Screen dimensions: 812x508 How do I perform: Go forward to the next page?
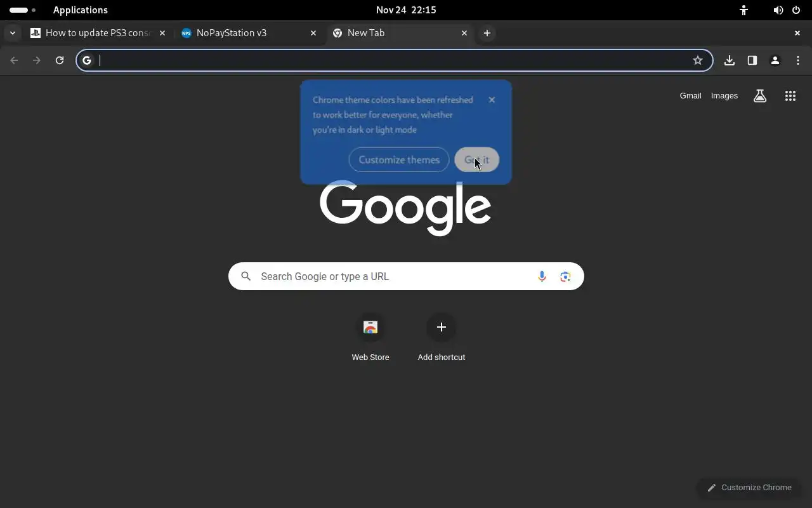pyautogui.click(x=37, y=60)
